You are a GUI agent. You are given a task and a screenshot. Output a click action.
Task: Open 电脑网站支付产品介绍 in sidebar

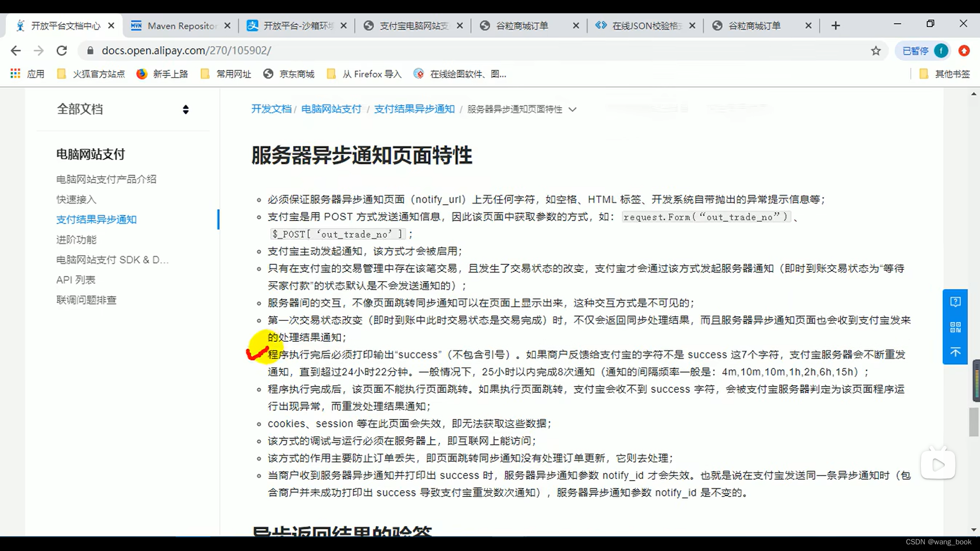point(106,179)
